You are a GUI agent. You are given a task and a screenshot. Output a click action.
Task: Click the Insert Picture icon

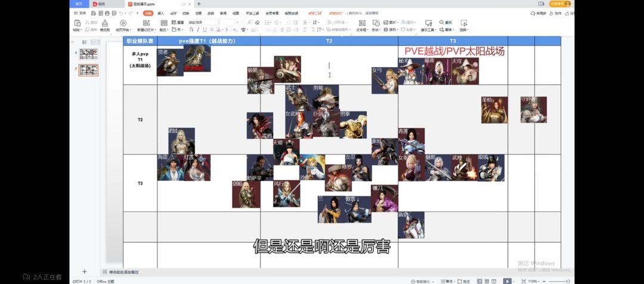(386, 22)
